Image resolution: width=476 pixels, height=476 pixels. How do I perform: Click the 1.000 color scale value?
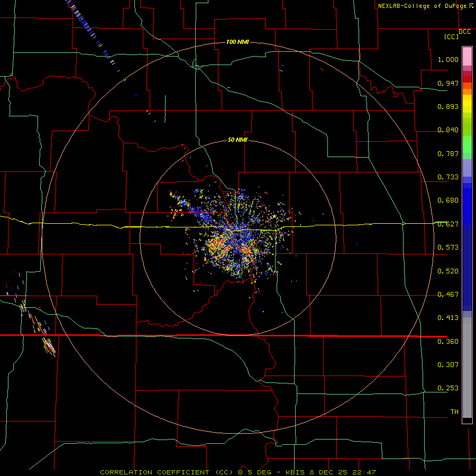[x=448, y=59]
